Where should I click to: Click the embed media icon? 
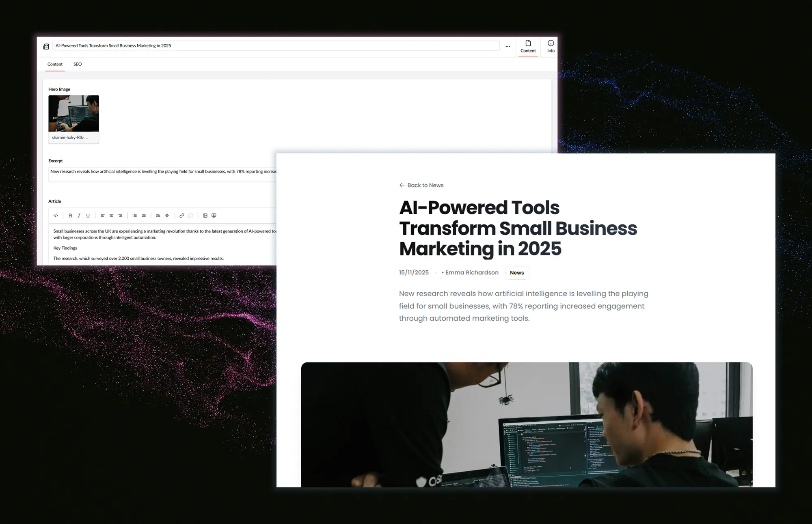tap(214, 216)
